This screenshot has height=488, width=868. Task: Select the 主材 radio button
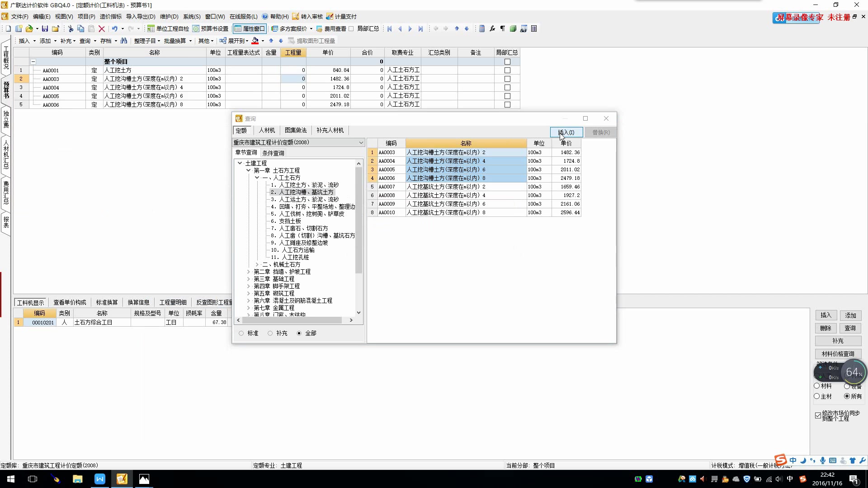(x=817, y=396)
